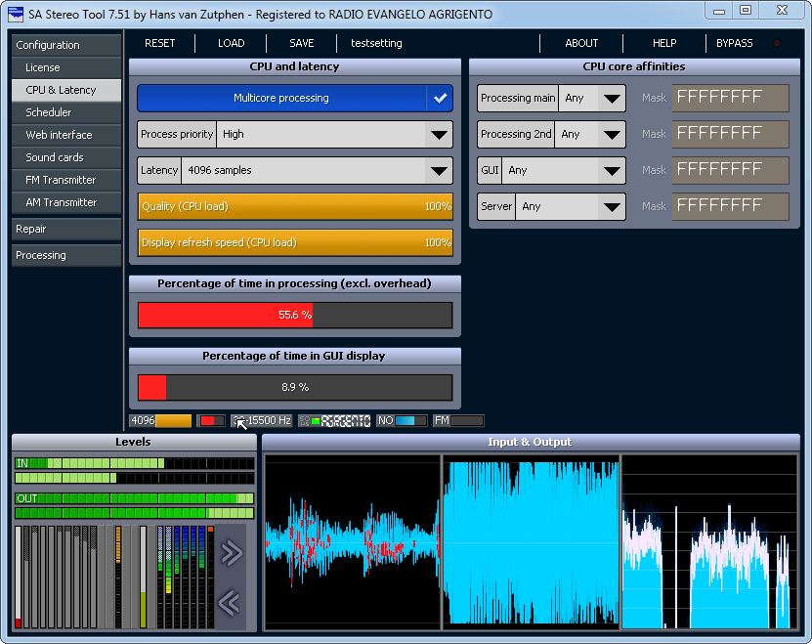Open the Process priority dropdown
This screenshot has height=644, width=812.
pyautogui.click(x=295, y=134)
